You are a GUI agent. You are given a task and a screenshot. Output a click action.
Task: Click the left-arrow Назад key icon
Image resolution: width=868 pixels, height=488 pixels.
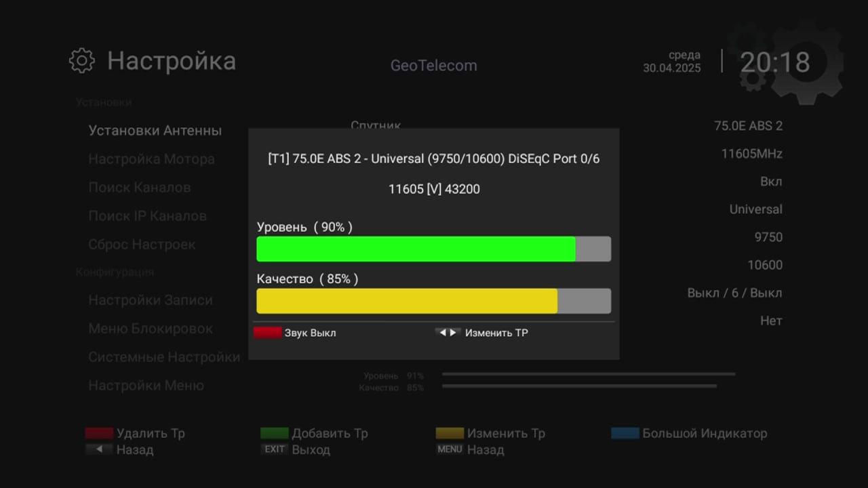pyautogui.click(x=99, y=449)
